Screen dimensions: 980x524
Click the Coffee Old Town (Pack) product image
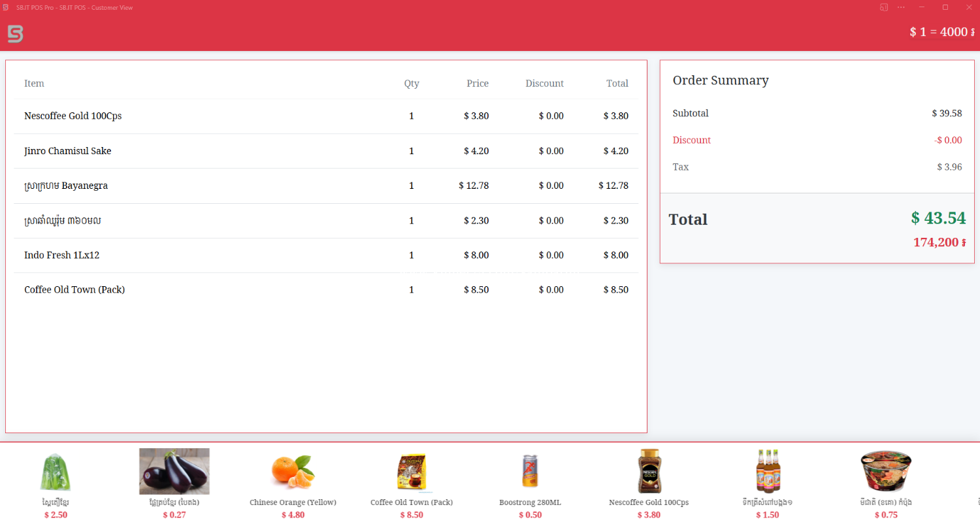412,472
